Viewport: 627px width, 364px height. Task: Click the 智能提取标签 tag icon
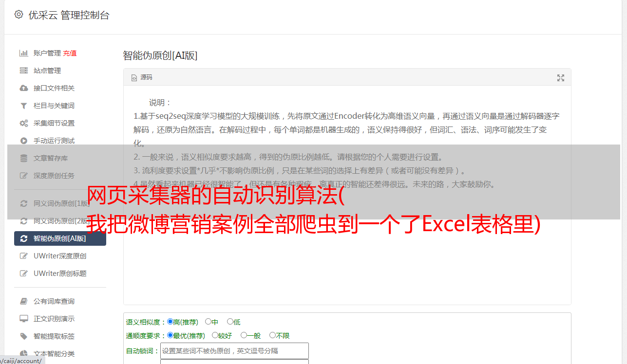pyautogui.click(x=23, y=336)
